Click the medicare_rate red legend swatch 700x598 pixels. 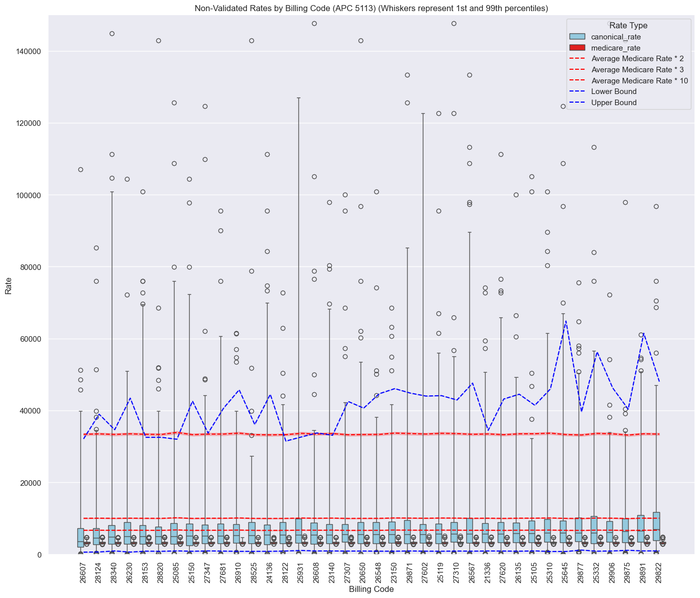tap(577, 48)
